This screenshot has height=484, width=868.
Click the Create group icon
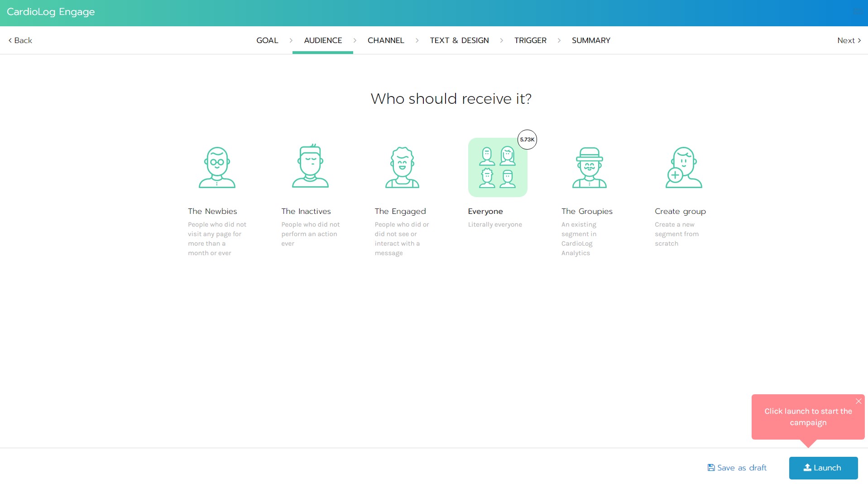tap(684, 167)
